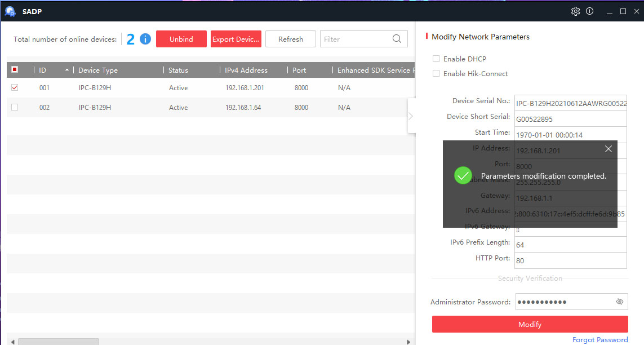Viewport: 644px width, 345px height.
Task: Click the green success checkmark icon
Action: [463, 176]
